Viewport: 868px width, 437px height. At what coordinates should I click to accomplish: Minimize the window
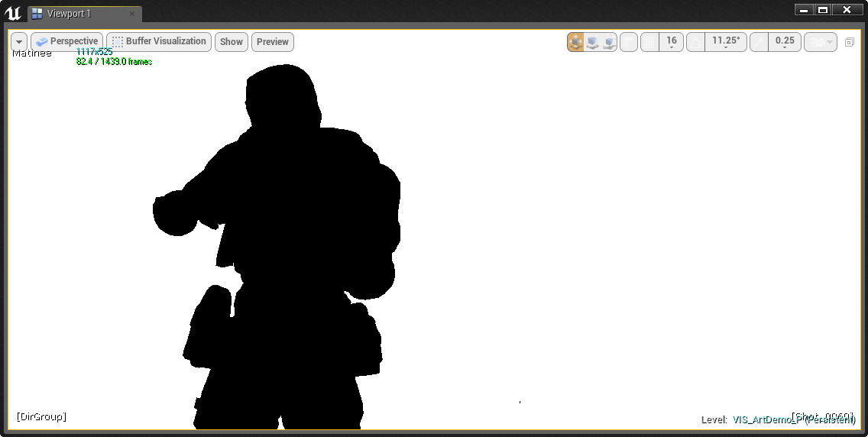(x=804, y=9)
